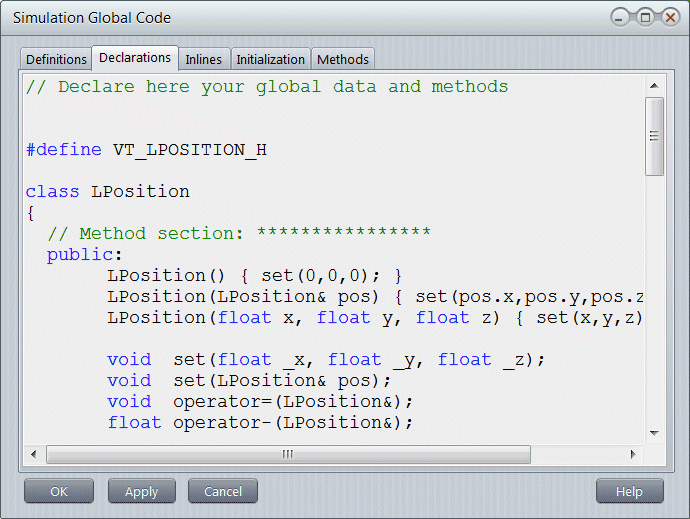
Task: Cancel the Simulation Global Code dialog
Action: pyautogui.click(x=223, y=491)
